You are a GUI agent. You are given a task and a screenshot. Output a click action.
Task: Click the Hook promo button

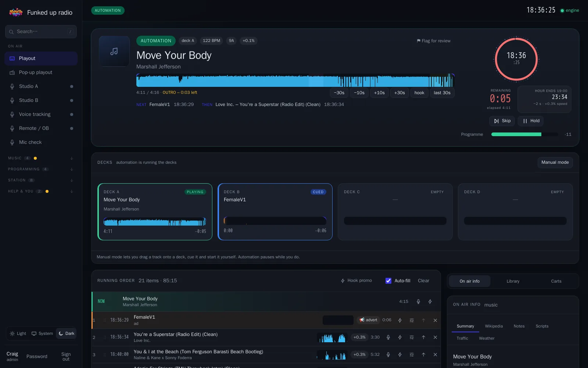pos(356,281)
